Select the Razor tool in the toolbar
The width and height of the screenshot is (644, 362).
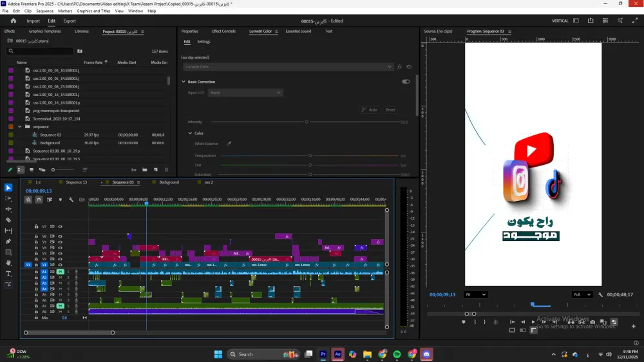coord(8,220)
